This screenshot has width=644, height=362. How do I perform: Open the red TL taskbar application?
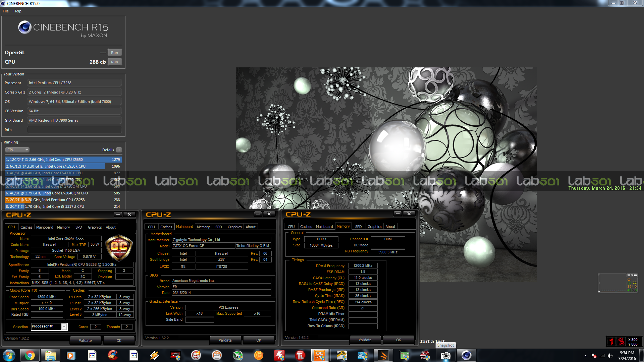pos(300,355)
